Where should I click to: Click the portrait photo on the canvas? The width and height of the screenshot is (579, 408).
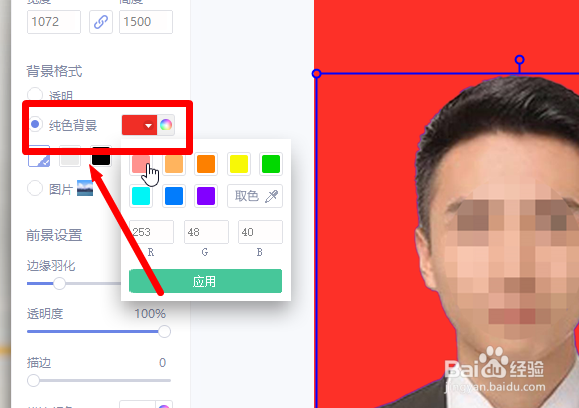[448, 240]
